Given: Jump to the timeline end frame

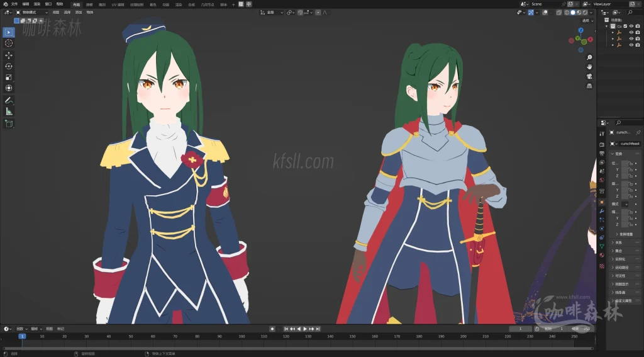Looking at the screenshot, I should point(318,329).
